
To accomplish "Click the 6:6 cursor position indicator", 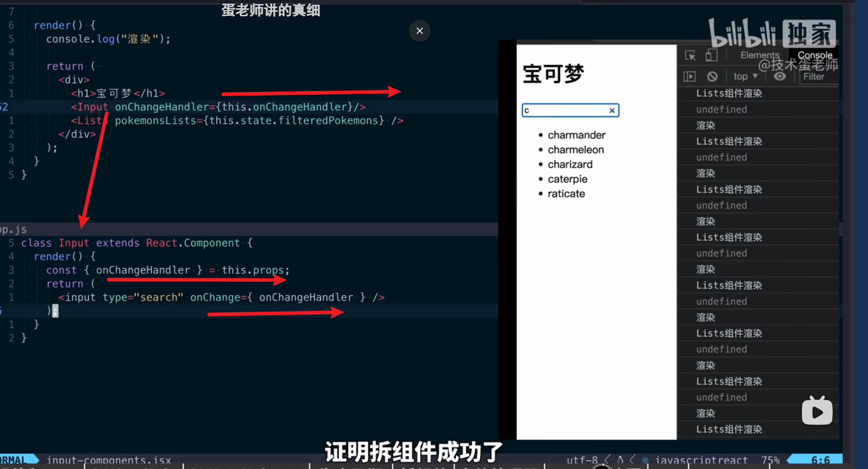I will coord(820,460).
